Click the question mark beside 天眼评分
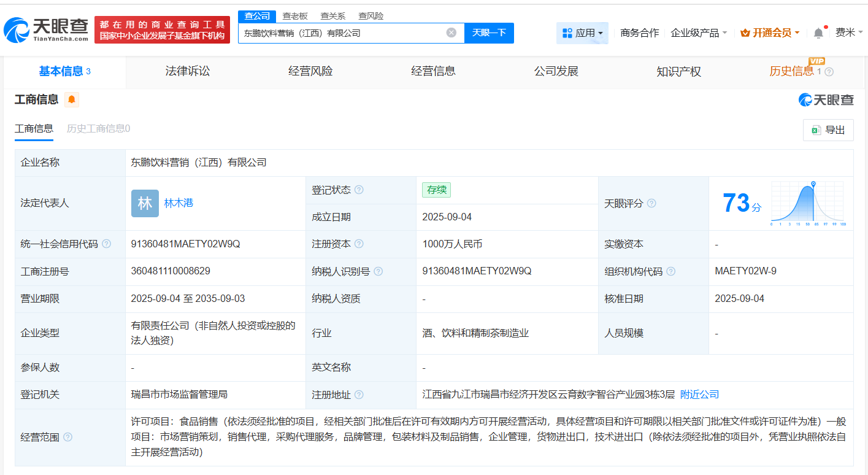Screen dimensions: 868x475 (x=653, y=203)
